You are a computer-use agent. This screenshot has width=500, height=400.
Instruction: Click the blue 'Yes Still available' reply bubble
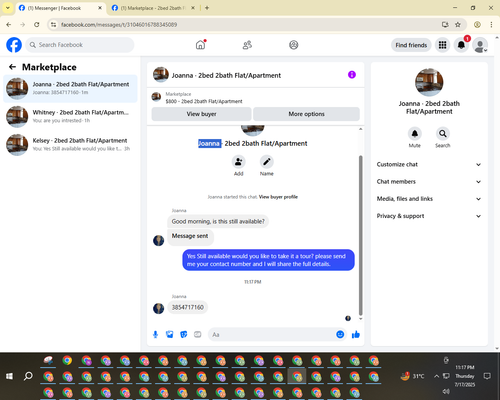(268, 260)
